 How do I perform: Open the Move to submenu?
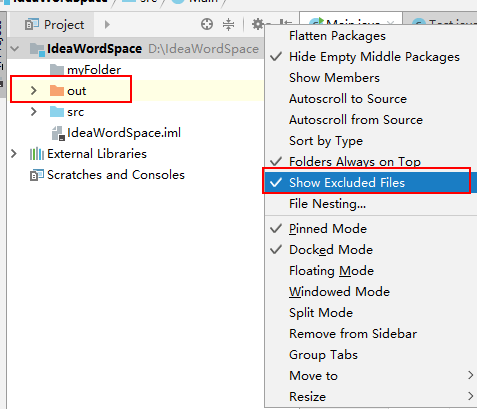(x=371, y=376)
